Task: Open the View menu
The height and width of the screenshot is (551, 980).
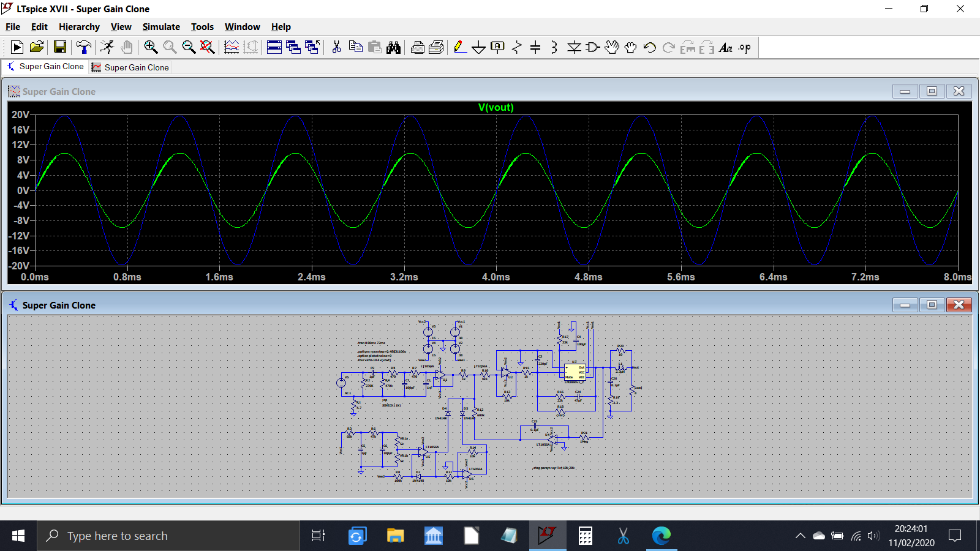Action: (x=121, y=27)
